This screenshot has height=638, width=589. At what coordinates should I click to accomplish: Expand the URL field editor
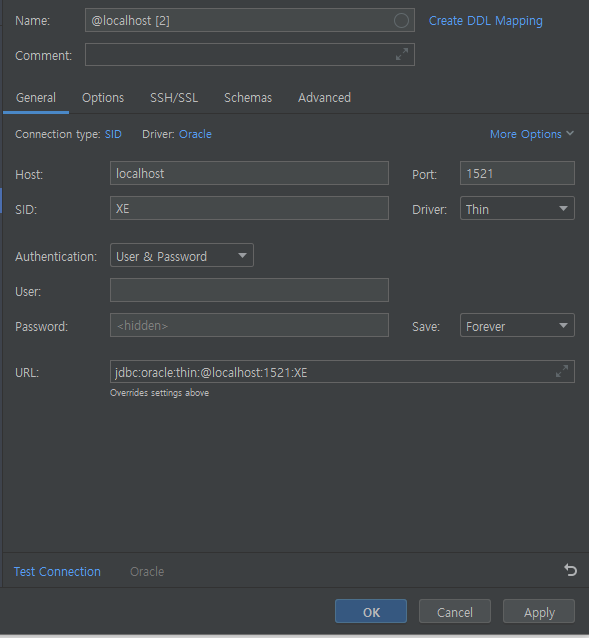coord(562,371)
